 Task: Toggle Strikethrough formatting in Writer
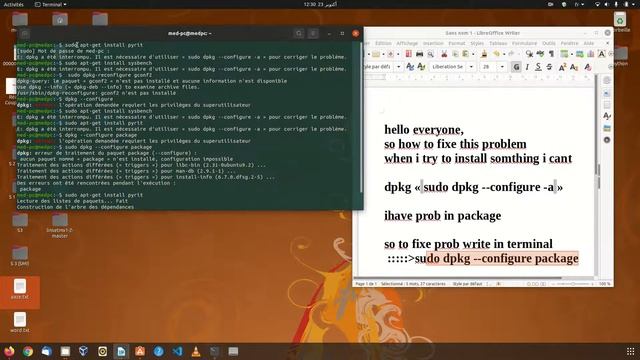(549, 67)
